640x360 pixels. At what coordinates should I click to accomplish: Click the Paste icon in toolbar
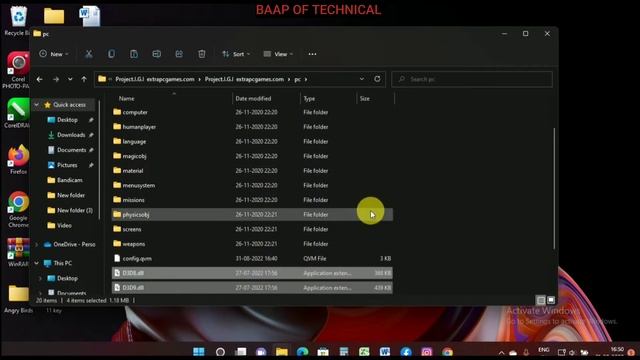pyautogui.click(x=134, y=54)
